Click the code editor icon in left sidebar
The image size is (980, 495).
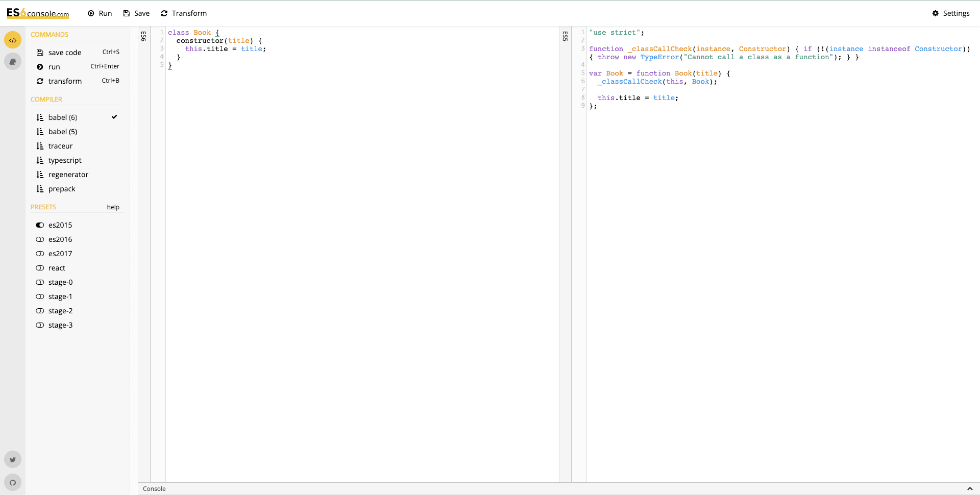point(13,40)
